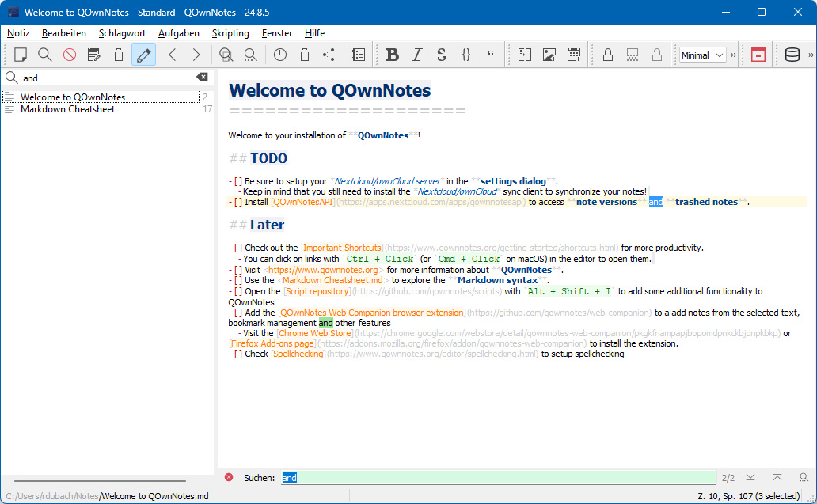Click the file path in the status bar
This screenshot has width=817, height=504.
107,495
